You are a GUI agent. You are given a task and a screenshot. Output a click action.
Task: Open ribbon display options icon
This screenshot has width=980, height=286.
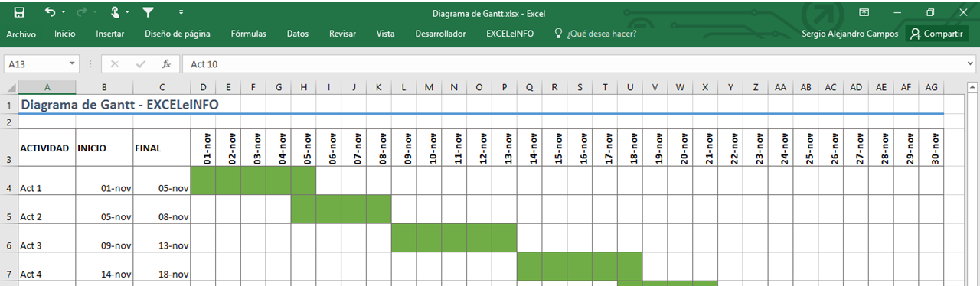point(864,12)
